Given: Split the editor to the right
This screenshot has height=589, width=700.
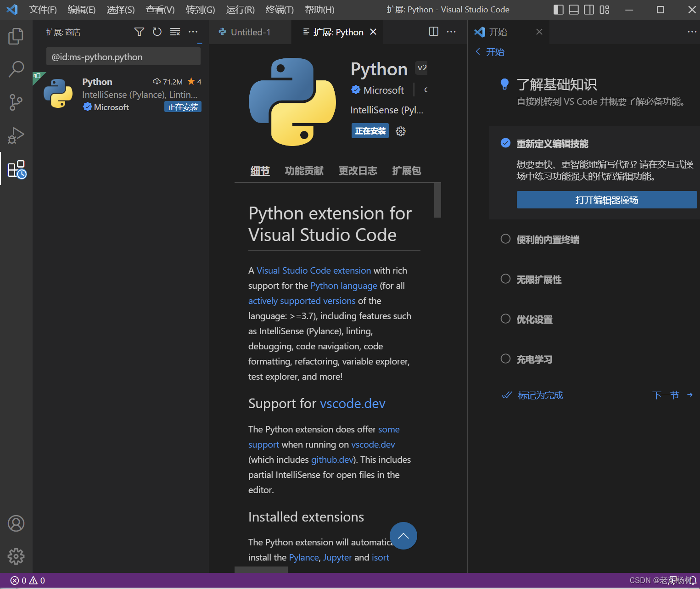Looking at the screenshot, I should point(434,32).
